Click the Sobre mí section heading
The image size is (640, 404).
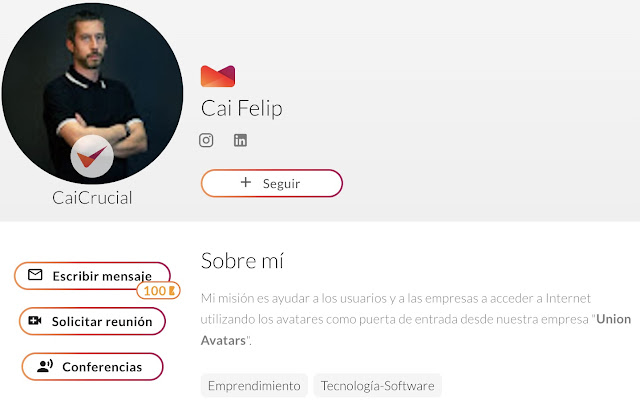[x=243, y=261]
